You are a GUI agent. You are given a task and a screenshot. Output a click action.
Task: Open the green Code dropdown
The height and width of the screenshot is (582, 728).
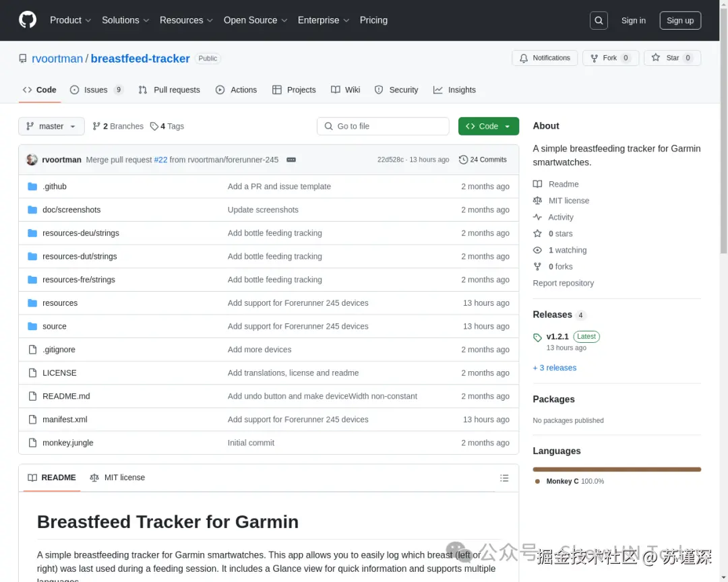[489, 126]
